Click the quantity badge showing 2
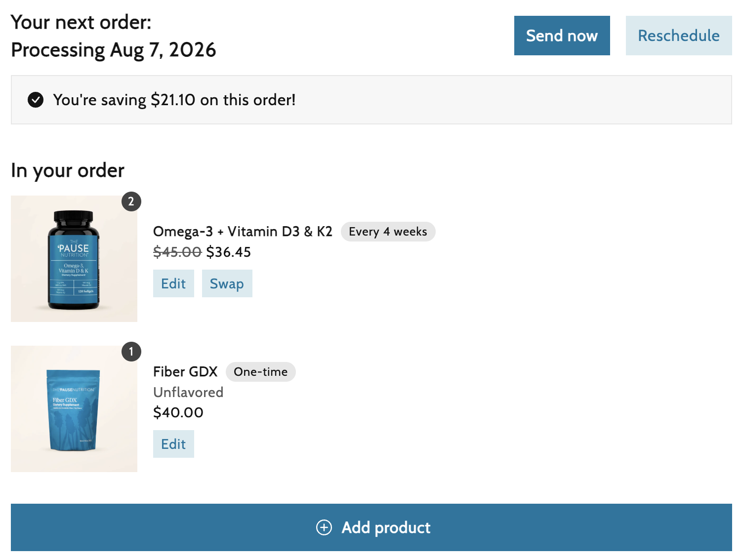The height and width of the screenshot is (560, 741). tap(131, 201)
